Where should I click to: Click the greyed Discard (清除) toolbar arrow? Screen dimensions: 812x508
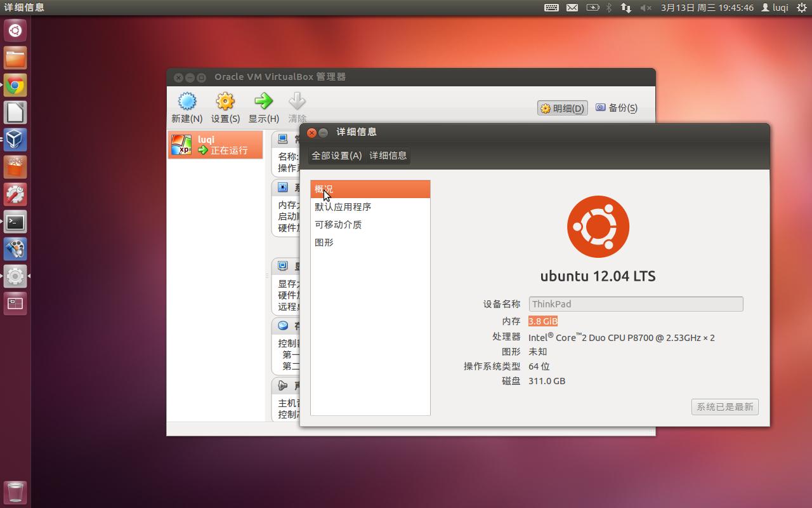(x=297, y=107)
